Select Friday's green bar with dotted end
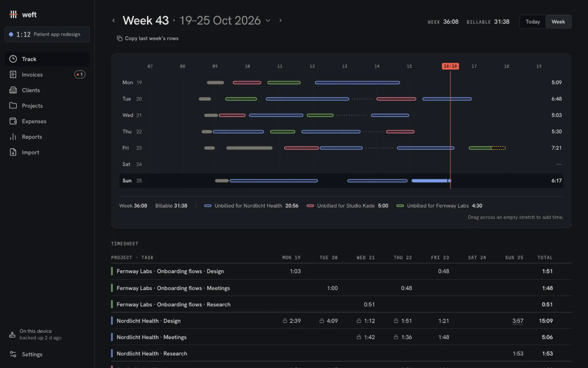This screenshot has height=368, width=588. (487, 148)
